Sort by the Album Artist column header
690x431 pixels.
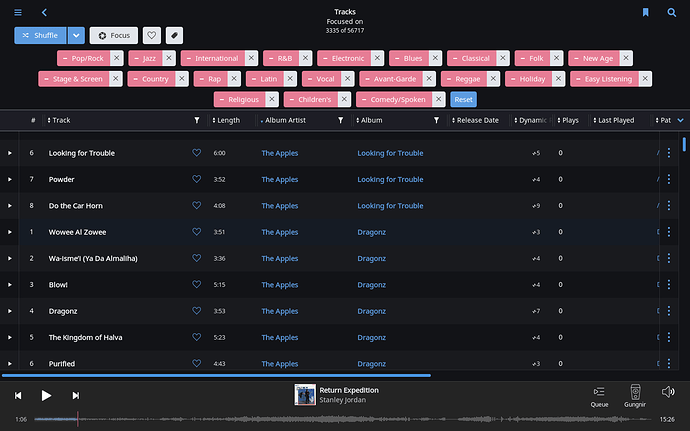coord(283,120)
